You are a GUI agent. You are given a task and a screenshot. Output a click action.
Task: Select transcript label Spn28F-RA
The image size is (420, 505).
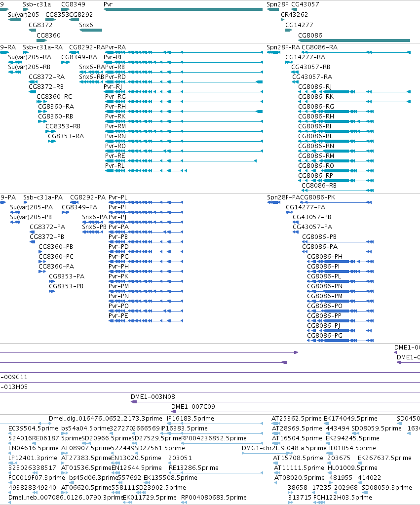tap(283, 47)
